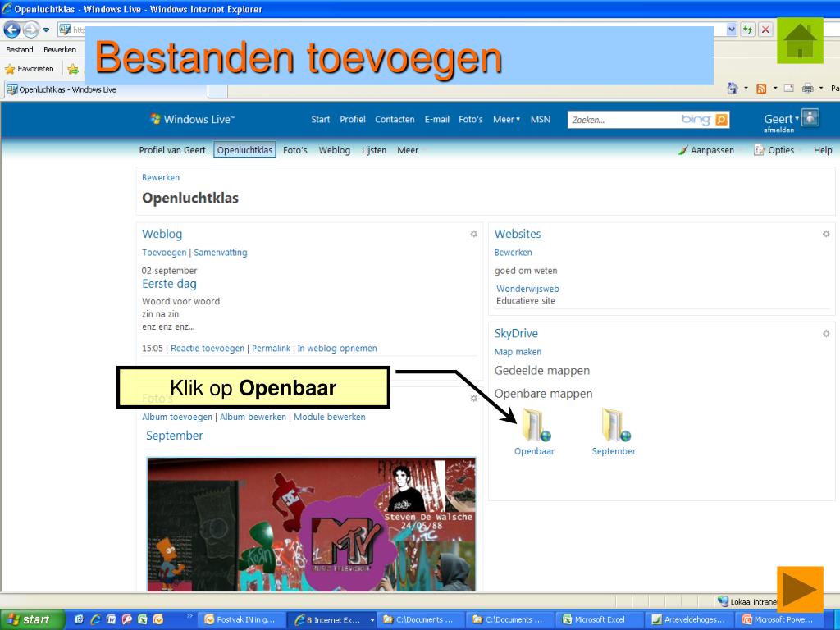Click the Foto's module gear icon
This screenshot has width=840, height=630.
click(473, 398)
